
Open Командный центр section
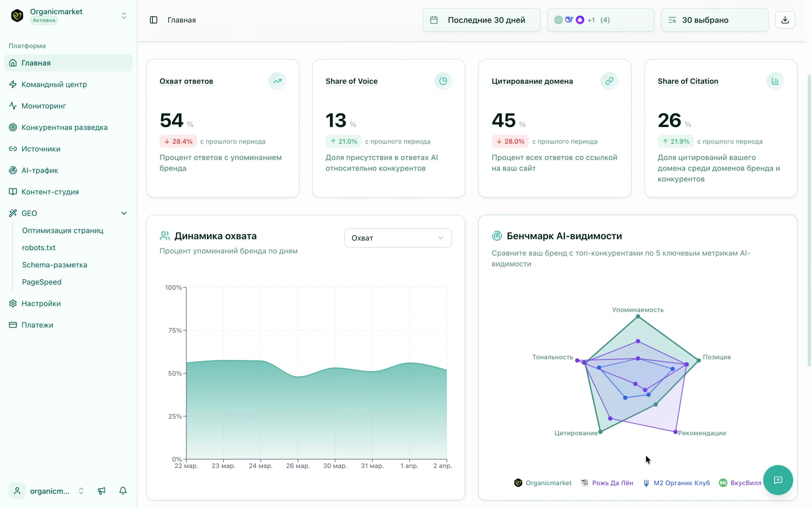(54, 84)
